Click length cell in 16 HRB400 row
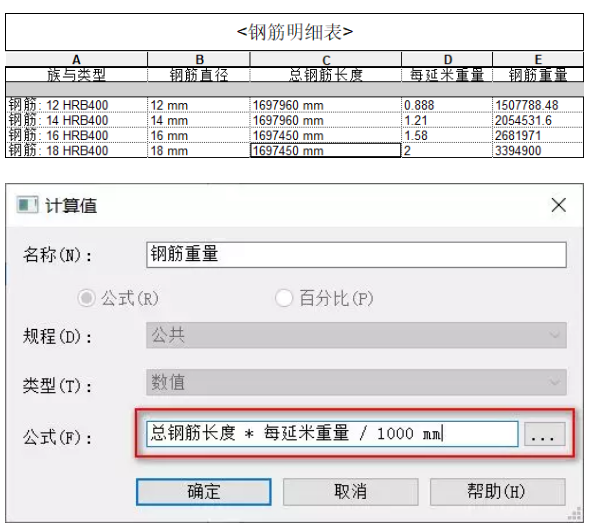Image resolution: width=589 pixels, height=527 pixels. tap(326, 135)
